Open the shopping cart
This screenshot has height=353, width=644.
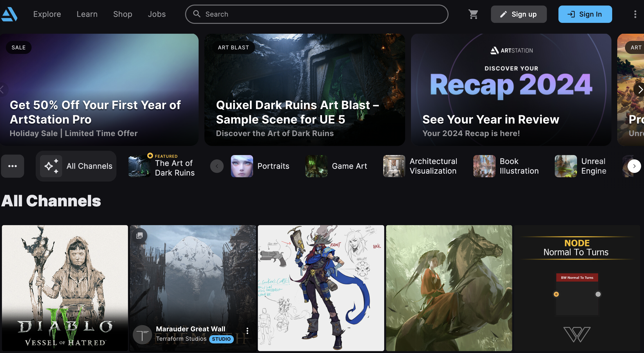(x=473, y=14)
